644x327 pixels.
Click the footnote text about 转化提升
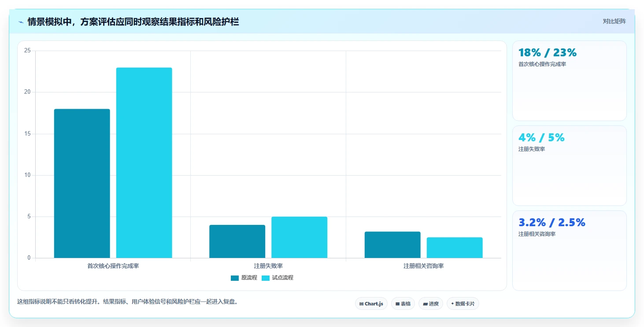pos(127,302)
